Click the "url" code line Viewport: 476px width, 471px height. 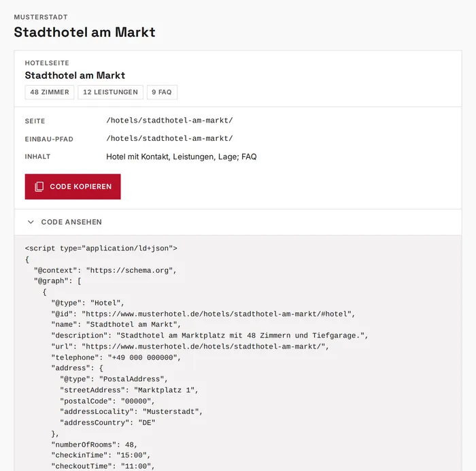pyautogui.click(x=190, y=346)
